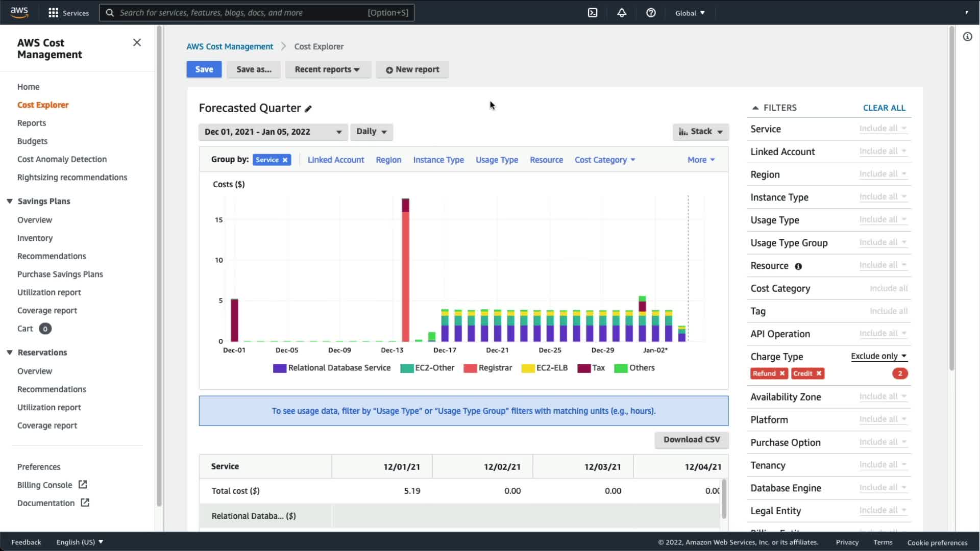Remove the Credit charge type filter

point(819,373)
